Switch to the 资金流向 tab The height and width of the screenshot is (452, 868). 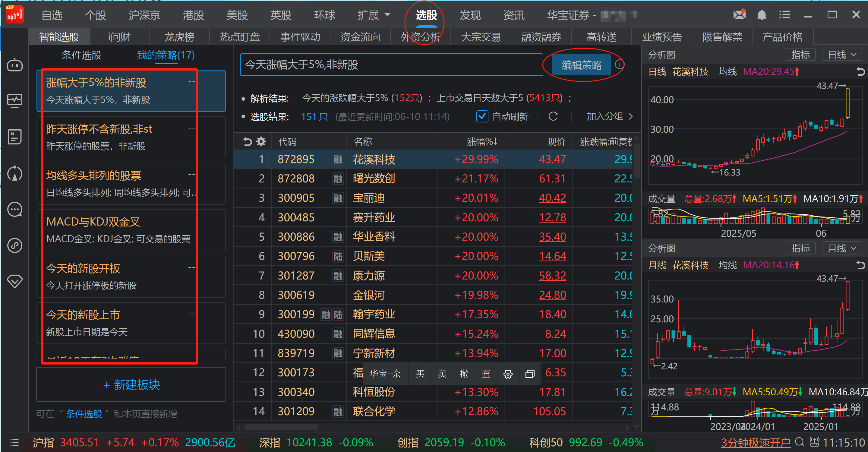[x=360, y=37]
